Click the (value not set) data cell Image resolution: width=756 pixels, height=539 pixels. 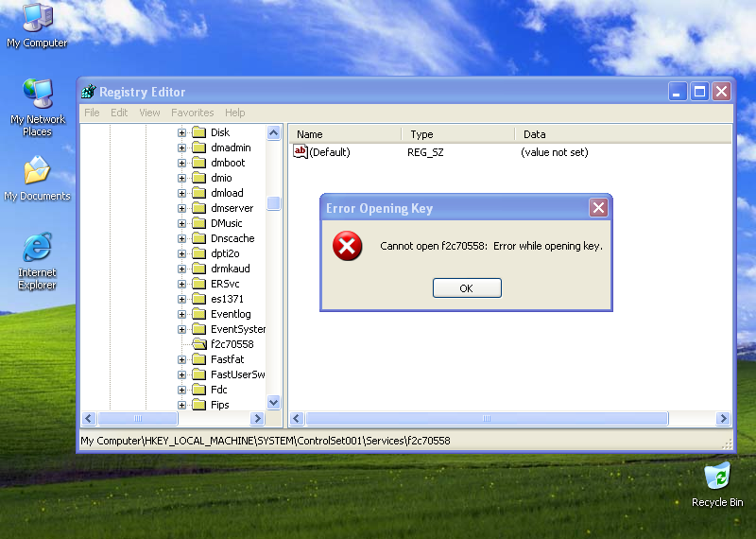point(555,152)
